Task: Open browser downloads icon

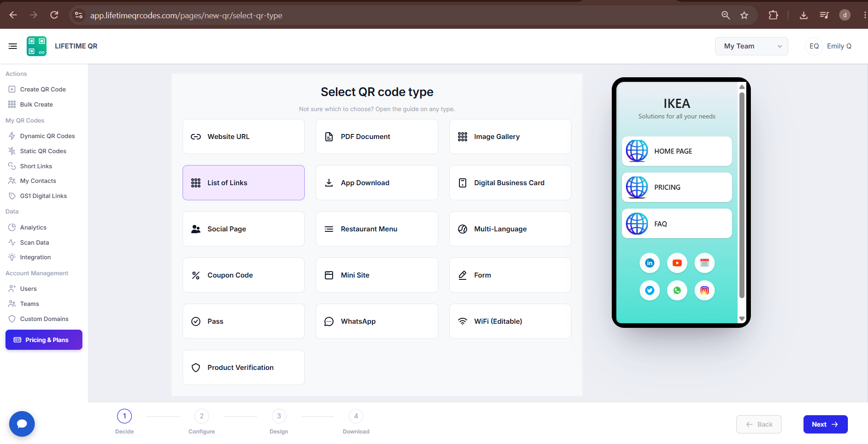Action: click(x=803, y=15)
